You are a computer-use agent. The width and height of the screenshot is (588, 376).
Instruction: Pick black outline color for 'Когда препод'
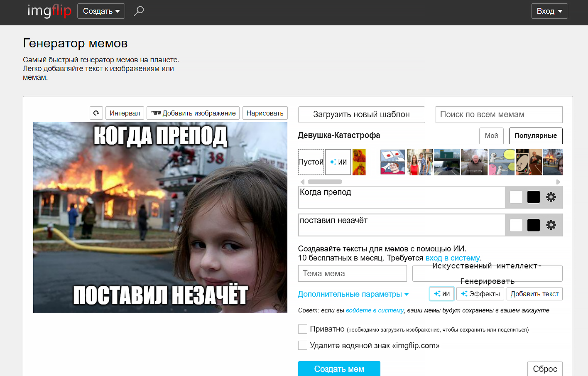tap(534, 197)
